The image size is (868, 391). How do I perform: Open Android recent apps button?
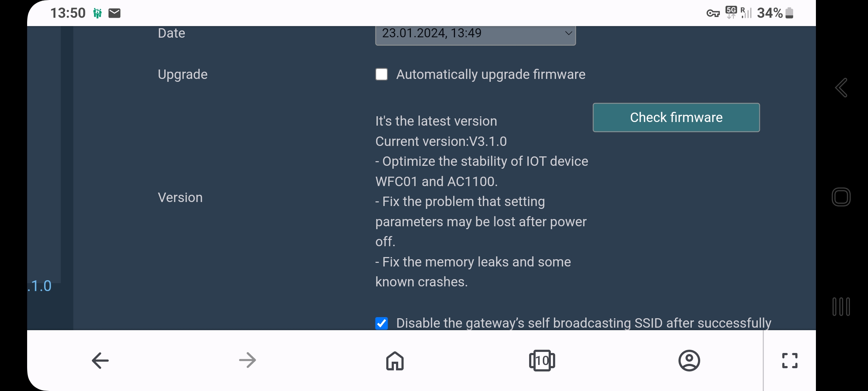pyautogui.click(x=841, y=307)
